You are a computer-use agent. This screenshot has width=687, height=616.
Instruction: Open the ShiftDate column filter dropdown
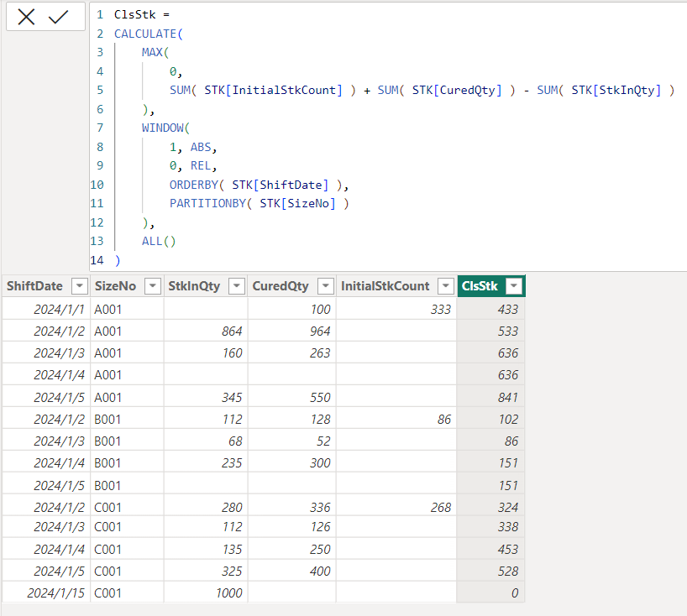point(79,286)
